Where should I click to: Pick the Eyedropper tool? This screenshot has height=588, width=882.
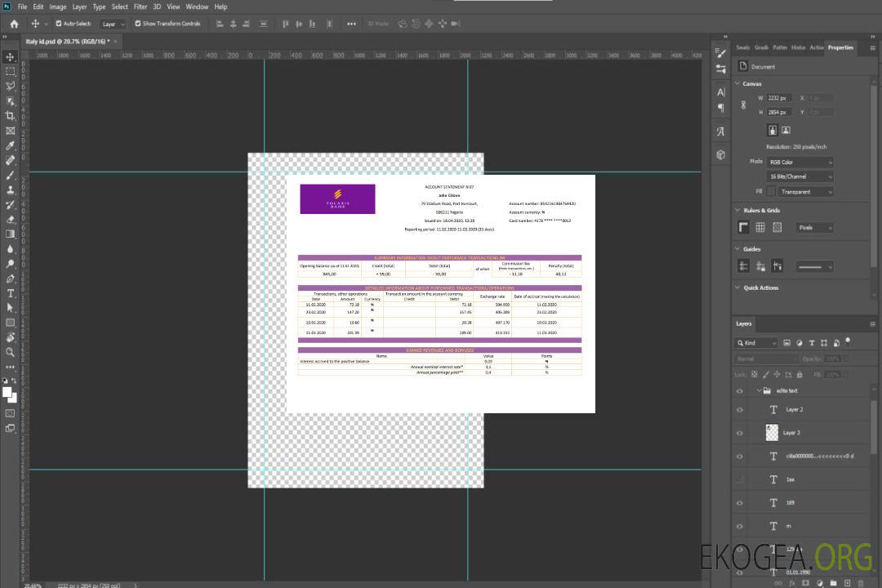pos(10,145)
